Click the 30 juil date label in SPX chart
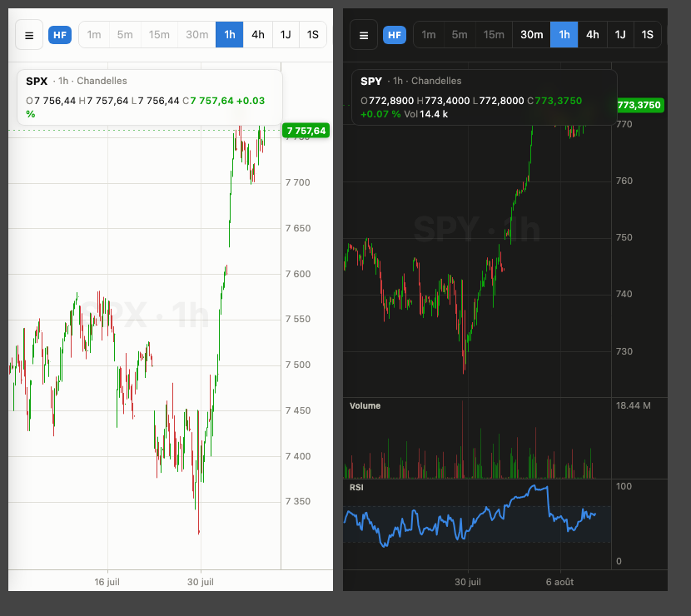Screen dimensions: 691x616 click(x=201, y=582)
